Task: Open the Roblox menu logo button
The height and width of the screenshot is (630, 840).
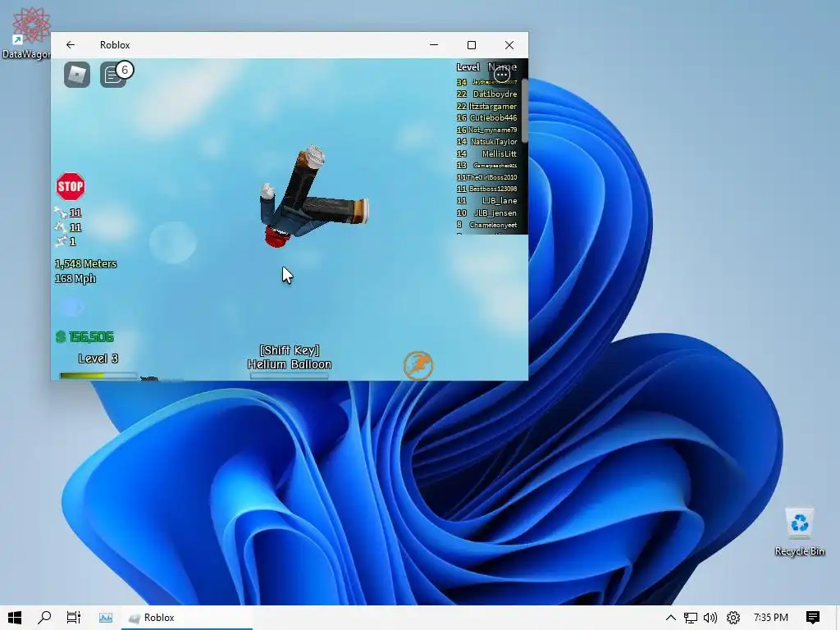Action: [x=76, y=75]
